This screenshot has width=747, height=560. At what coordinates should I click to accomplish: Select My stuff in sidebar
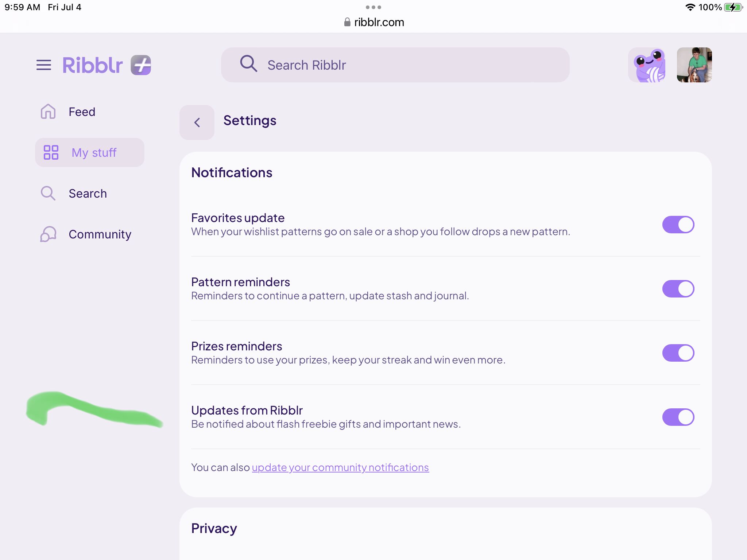point(90,152)
